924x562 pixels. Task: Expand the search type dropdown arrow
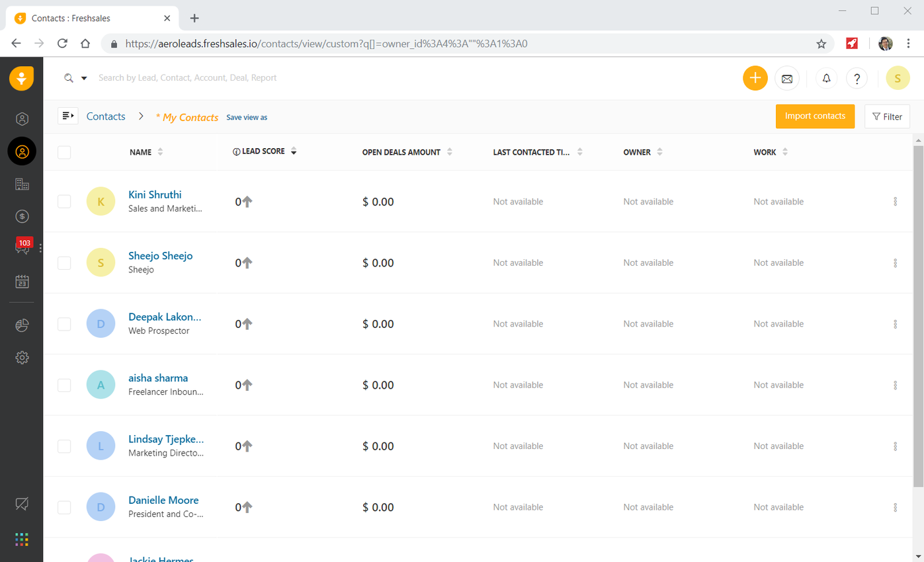pos(84,78)
